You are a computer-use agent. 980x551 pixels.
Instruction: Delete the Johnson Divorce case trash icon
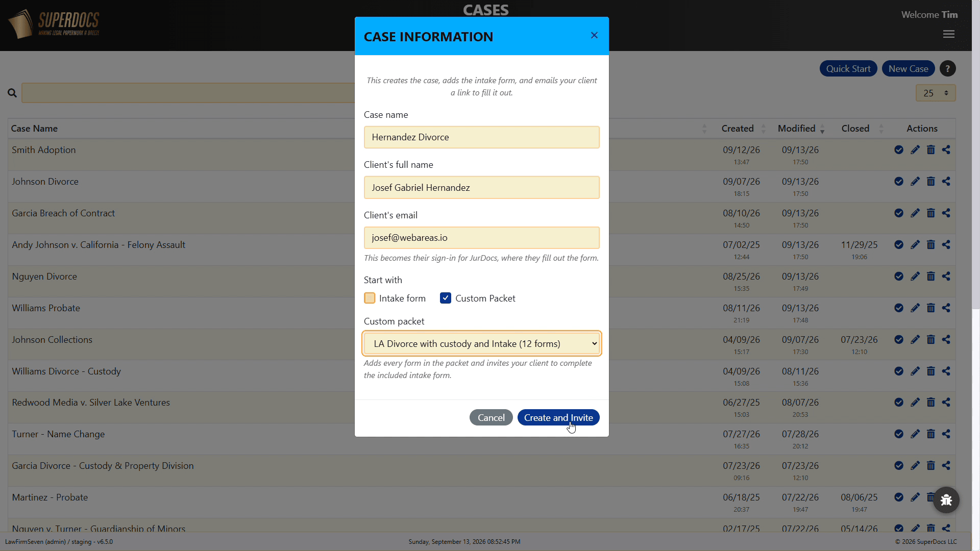(931, 181)
